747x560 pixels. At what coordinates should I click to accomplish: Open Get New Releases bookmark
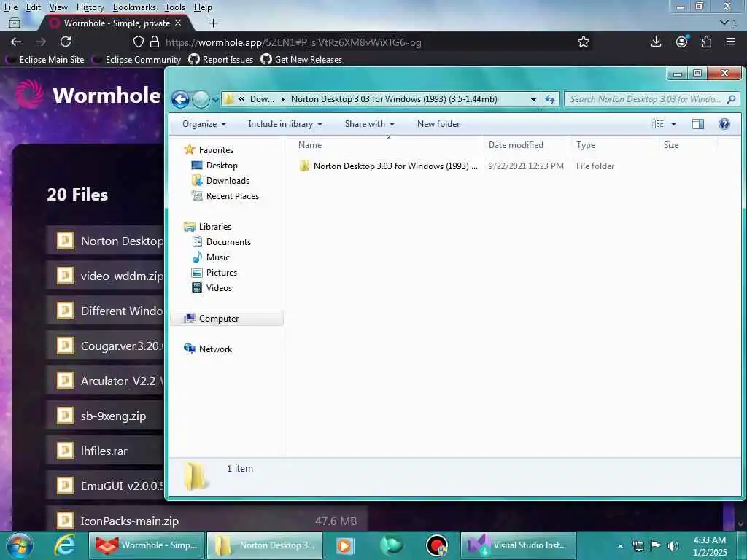(x=301, y=60)
